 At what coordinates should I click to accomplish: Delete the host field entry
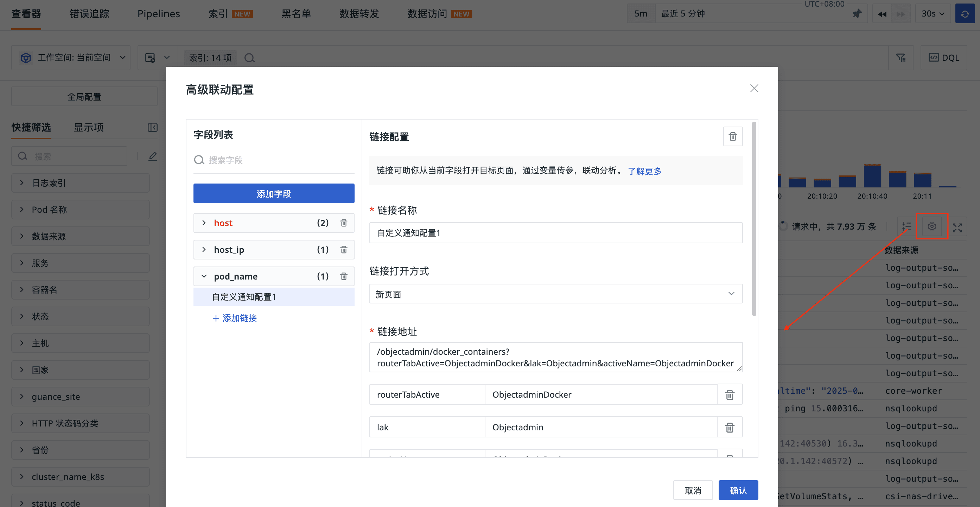pos(344,223)
